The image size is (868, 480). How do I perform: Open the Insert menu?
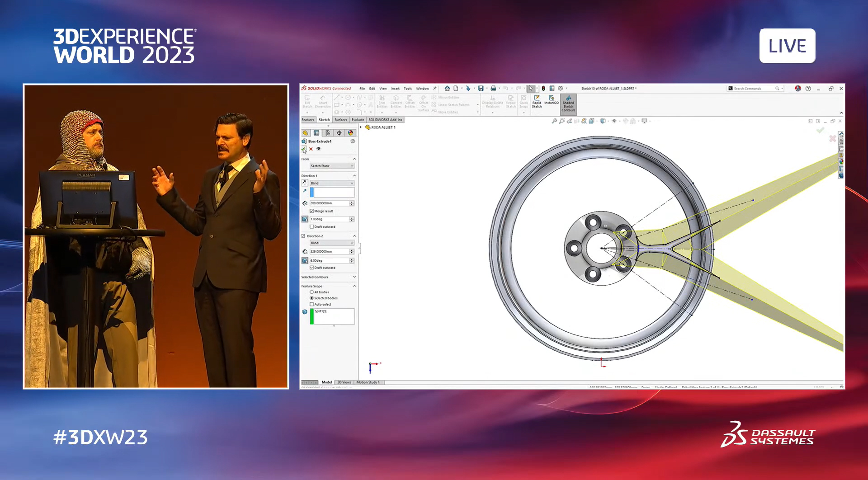[395, 89]
